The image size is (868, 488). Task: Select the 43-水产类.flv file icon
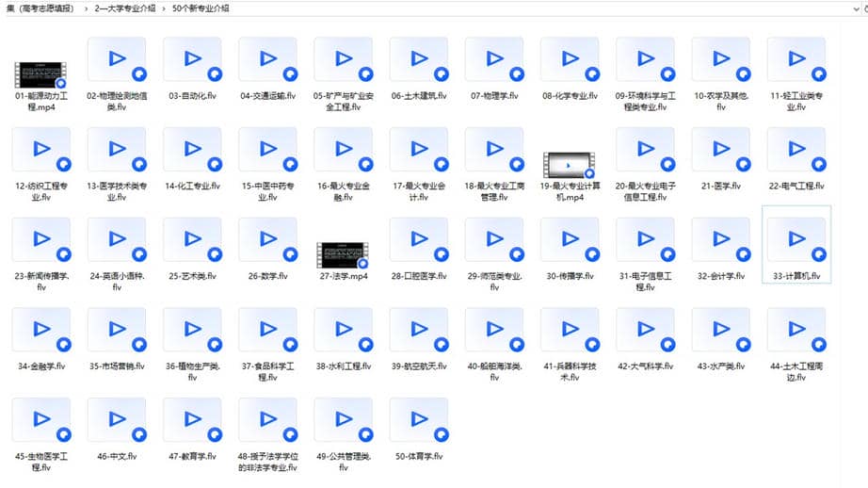click(x=721, y=330)
